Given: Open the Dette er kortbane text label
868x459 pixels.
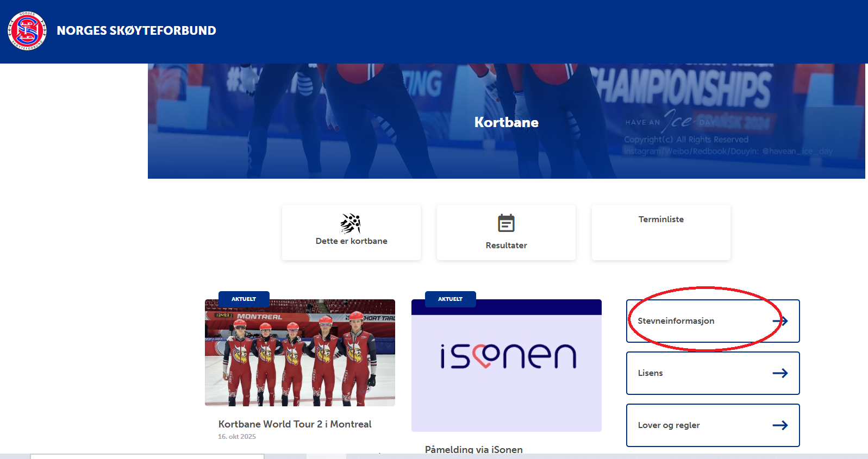Looking at the screenshot, I should (351, 241).
